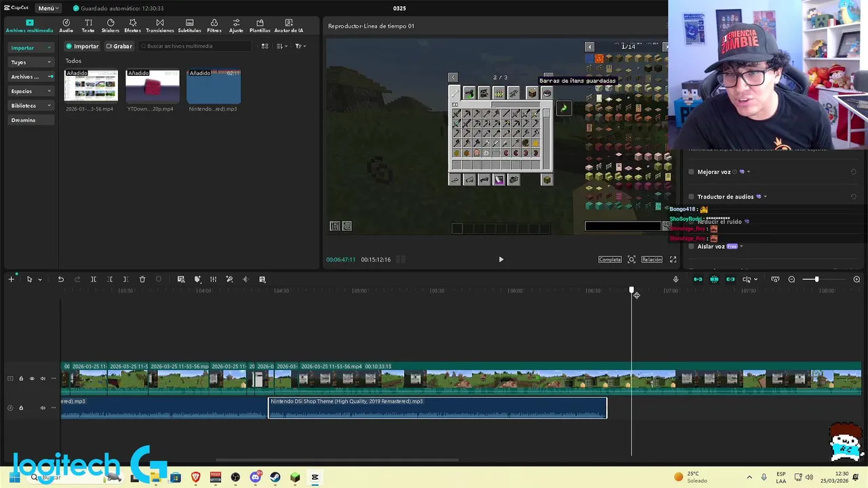Open the Ajuste panel icon

(x=236, y=26)
